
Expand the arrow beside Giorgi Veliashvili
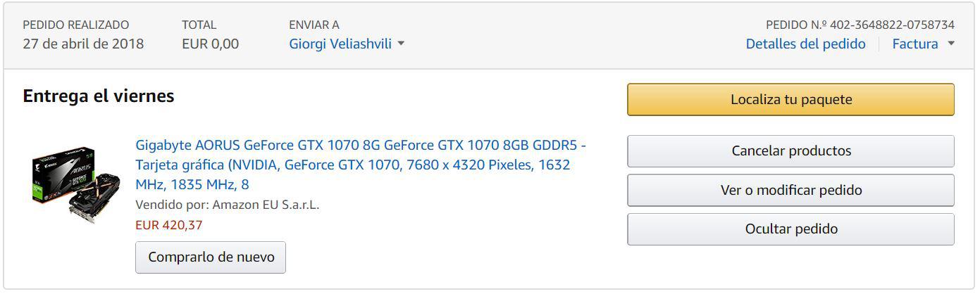[x=401, y=44]
